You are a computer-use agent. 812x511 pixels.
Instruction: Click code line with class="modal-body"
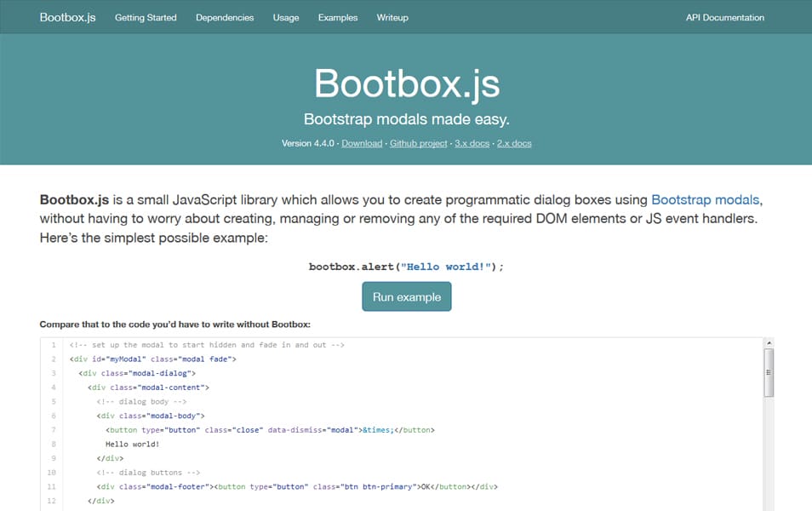(151, 416)
